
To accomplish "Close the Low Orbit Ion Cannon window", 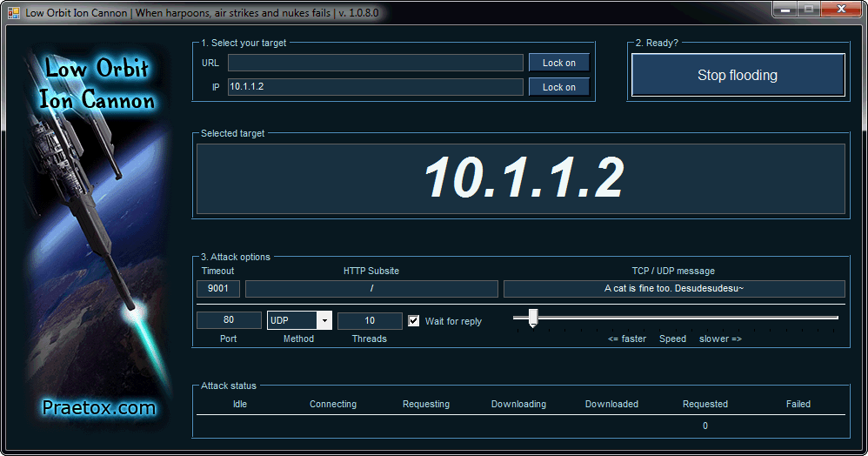I will (x=841, y=9).
